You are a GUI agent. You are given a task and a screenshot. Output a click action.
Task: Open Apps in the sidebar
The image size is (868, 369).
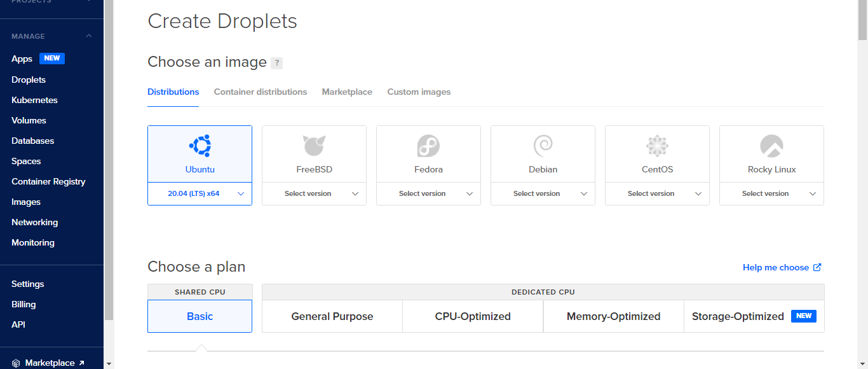click(x=22, y=59)
